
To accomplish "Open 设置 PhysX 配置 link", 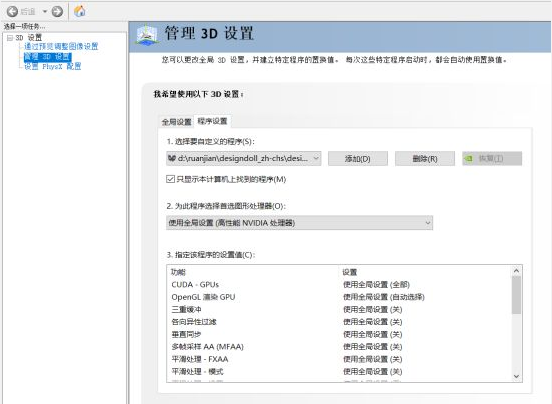I will 52,66.
